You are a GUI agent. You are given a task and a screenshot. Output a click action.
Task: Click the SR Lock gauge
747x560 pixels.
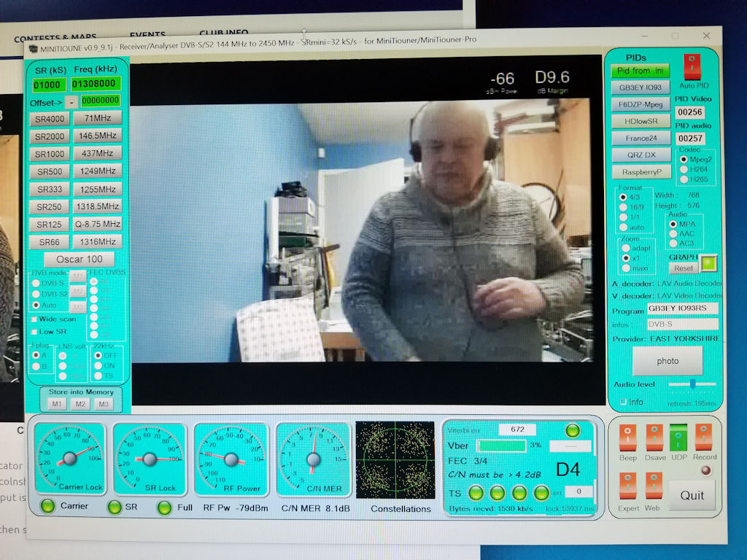(150, 459)
